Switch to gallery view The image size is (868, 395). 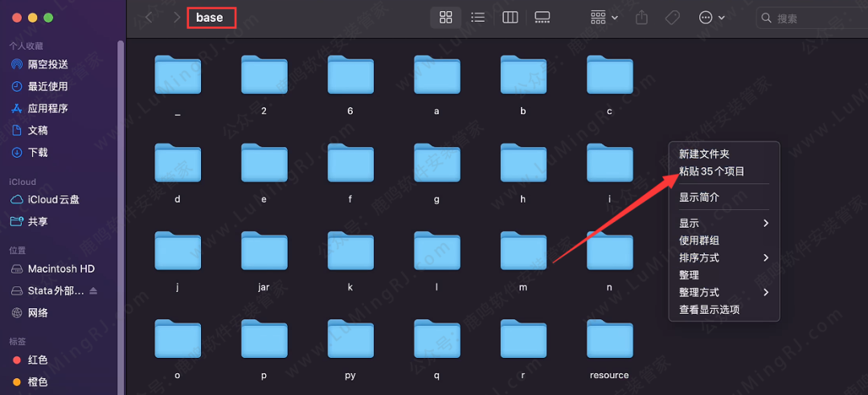[542, 18]
